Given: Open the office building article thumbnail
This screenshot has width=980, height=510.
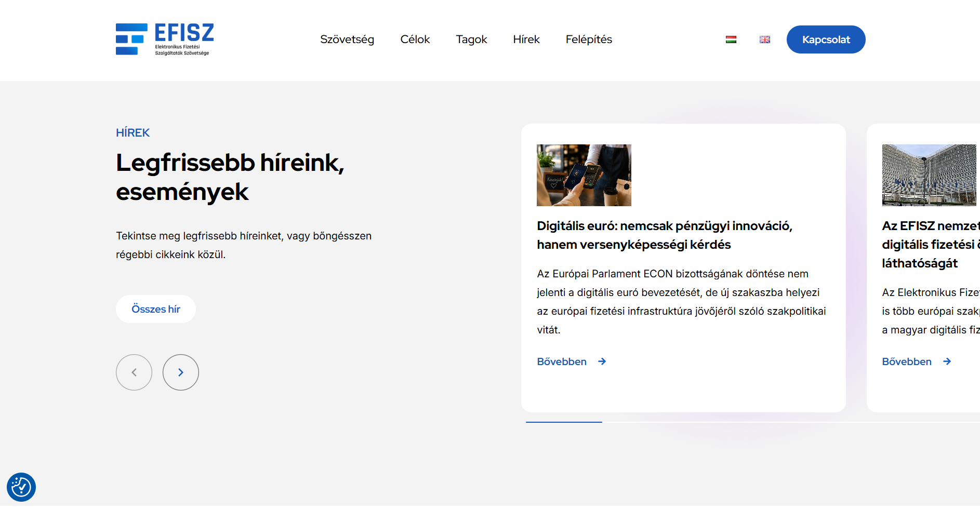Looking at the screenshot, I should pos(929,175).
